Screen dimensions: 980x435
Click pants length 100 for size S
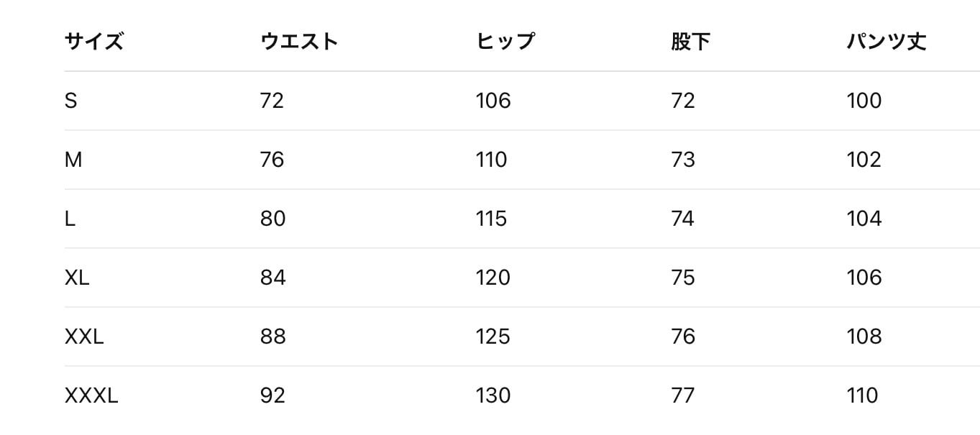(x=864, y=101)
